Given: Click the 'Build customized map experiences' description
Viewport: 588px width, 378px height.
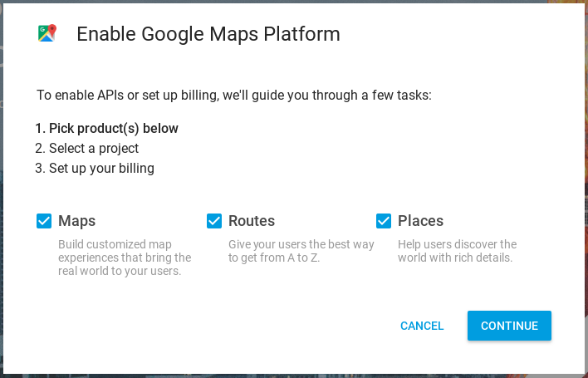Looking at the screenshot, I should coord(125,258).
